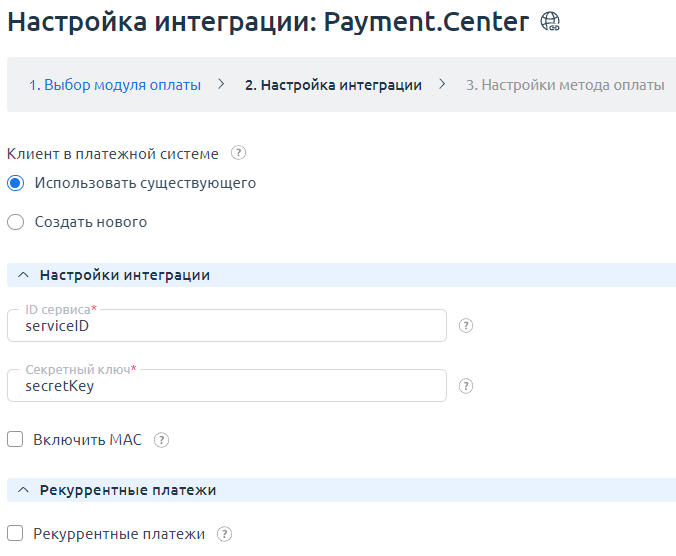Enable the Включить MAC checkbox
The width and height of the screenshot is (676, 556).
click(x=15, y=439)
